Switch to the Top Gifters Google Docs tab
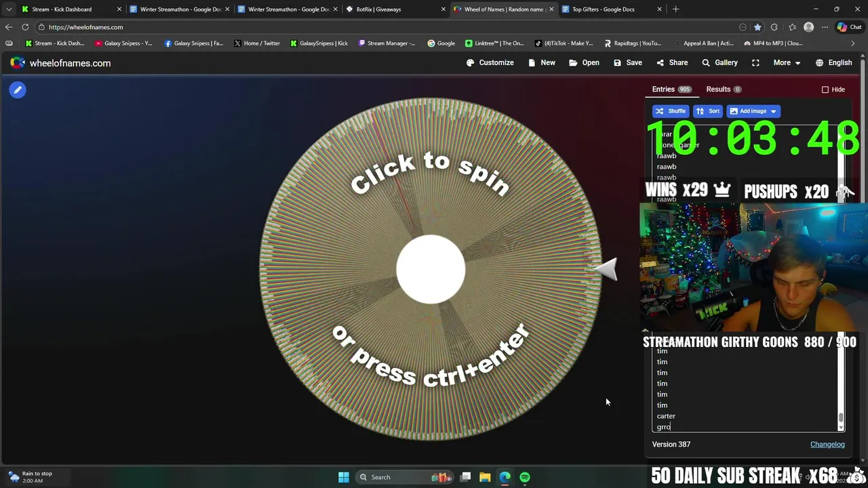 [x=612, y=9]
